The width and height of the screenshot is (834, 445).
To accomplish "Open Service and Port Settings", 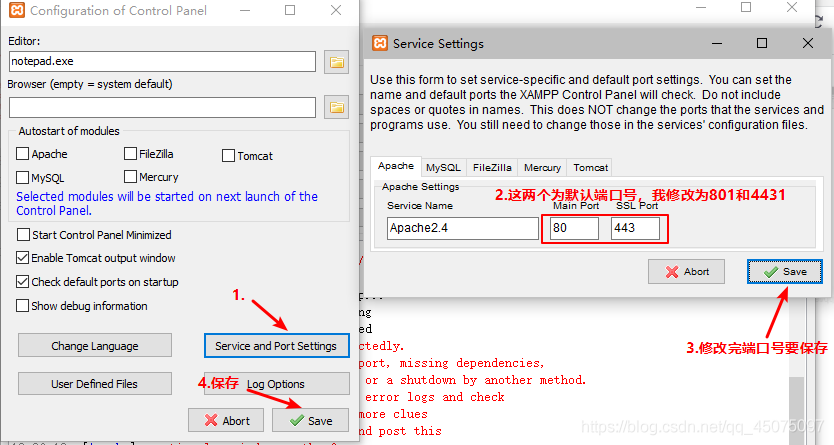I will [x=276, y=346].
